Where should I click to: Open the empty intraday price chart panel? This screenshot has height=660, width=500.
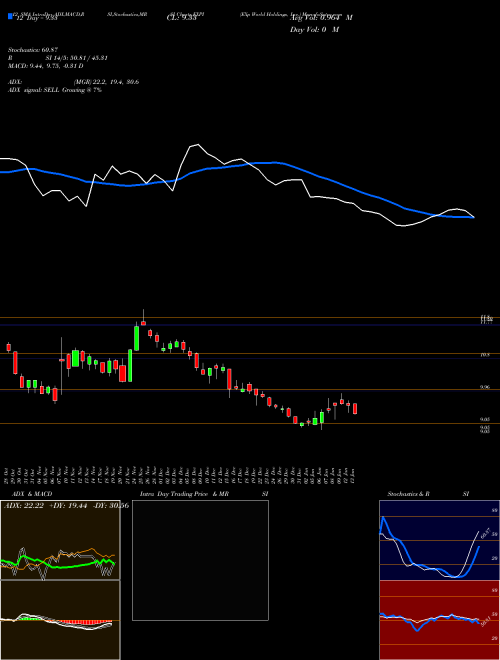pos(200,560)
